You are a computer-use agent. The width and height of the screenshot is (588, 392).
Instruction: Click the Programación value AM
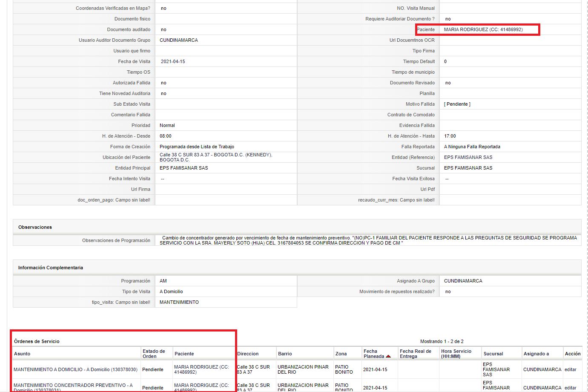[x=163, y=281]
